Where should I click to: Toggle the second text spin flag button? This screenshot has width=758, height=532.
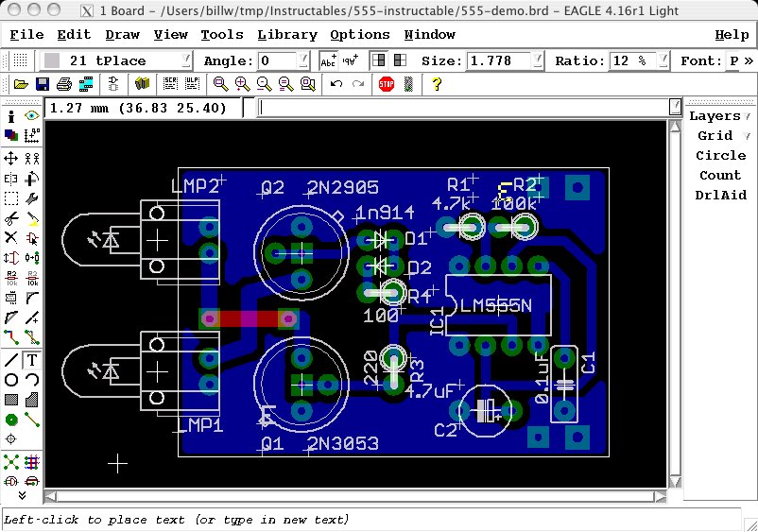(x=400, y=60)
